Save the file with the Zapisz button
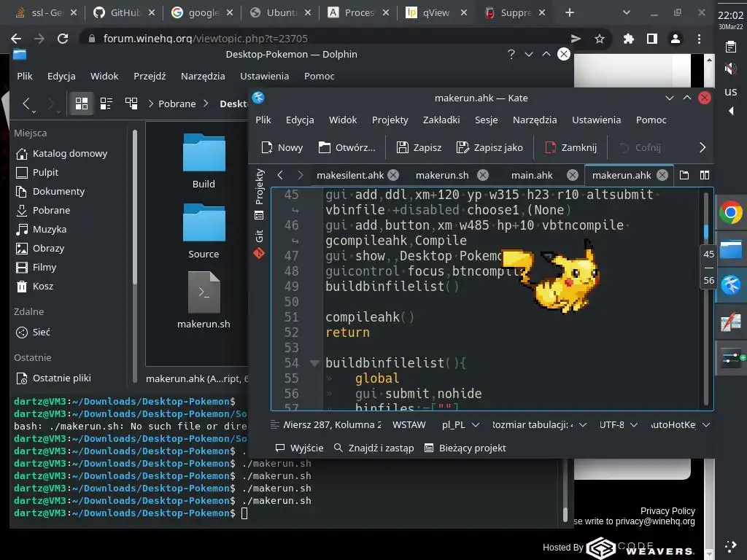 pos(419,147)
